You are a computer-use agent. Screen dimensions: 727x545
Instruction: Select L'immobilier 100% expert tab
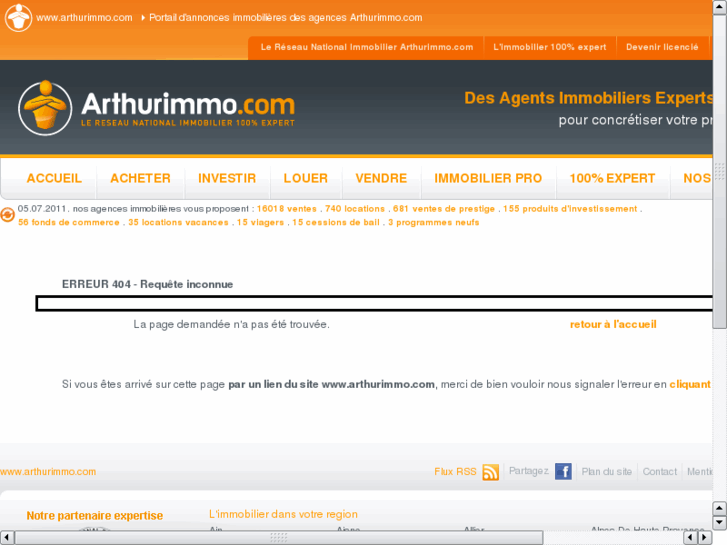(x=550, y=47)
